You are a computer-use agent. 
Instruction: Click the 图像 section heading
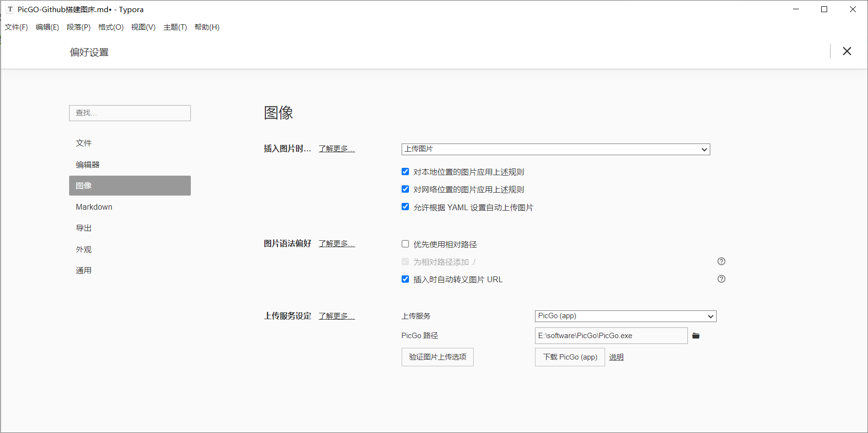pos(278,113)
